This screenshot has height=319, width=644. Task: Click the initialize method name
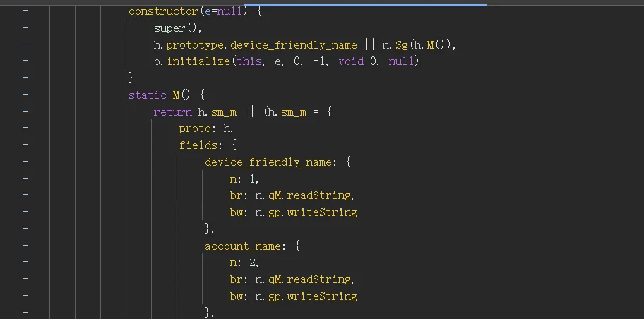coord(198,61)
